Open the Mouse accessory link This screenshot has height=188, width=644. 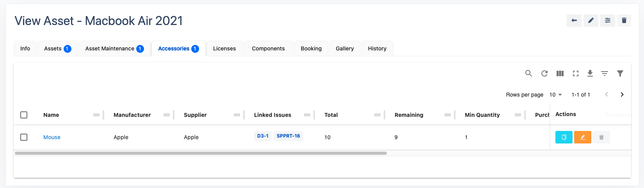[x=52, y=137]
